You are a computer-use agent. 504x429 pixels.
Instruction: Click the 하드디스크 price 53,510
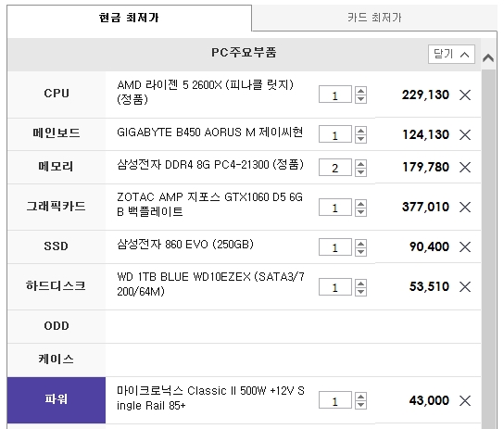(429, 286)
